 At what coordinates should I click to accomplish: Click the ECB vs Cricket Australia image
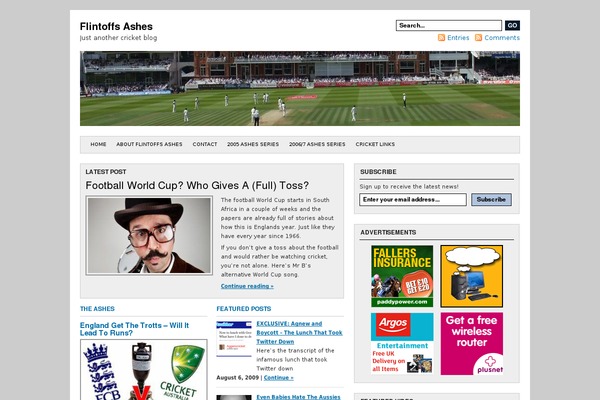pyautogui.click(x=144, y=370)
